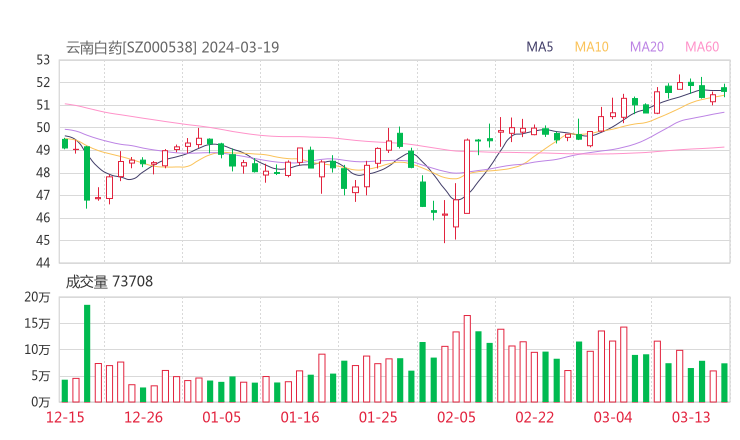The width and height of the screenshot is (740, 440).
Task: Click the 01-05 date axis label
Action: click(x=221, y=417)
